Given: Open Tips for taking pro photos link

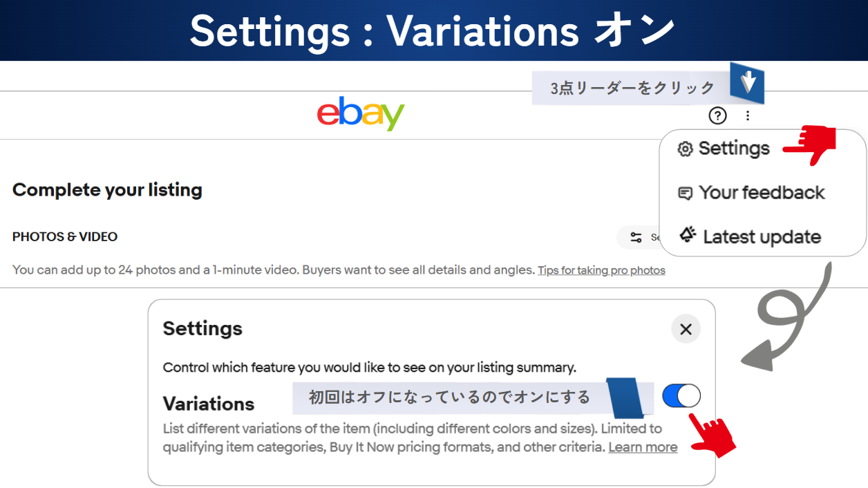Looking at the screenshot, I should point(601,270).
